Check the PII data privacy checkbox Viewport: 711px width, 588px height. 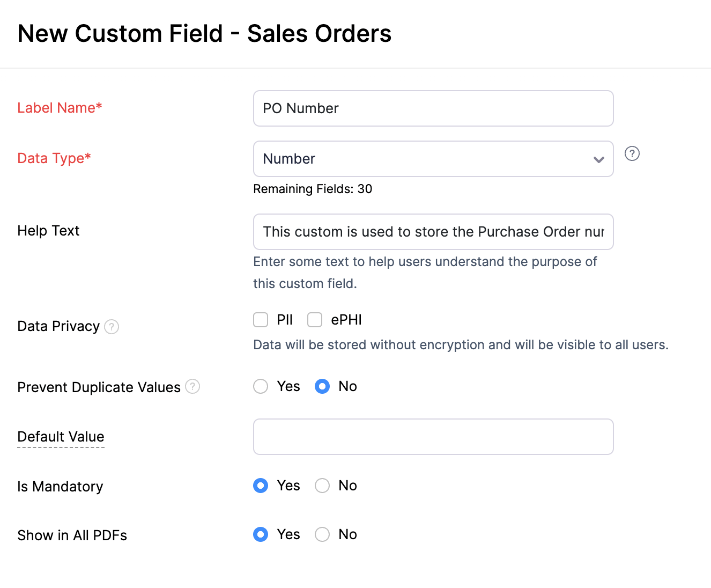tap(260, 319)
